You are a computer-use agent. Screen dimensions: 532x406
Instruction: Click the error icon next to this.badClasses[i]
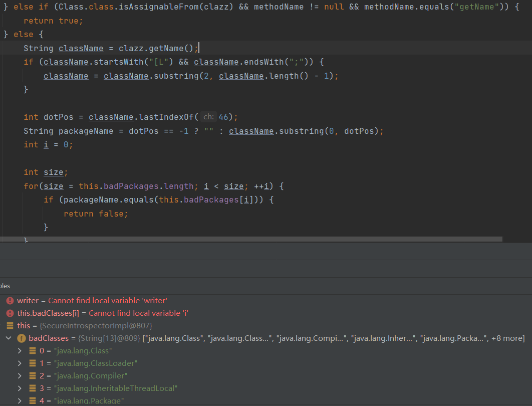pos(10,313)
